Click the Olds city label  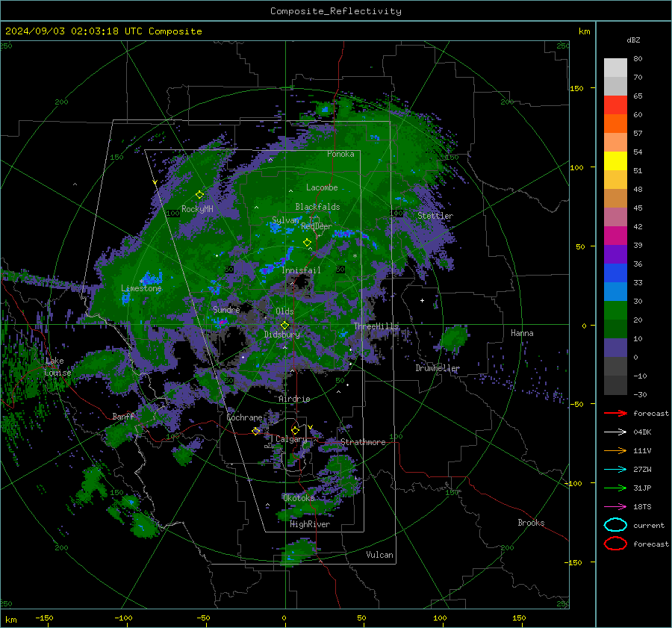click(x=284, y=311)
